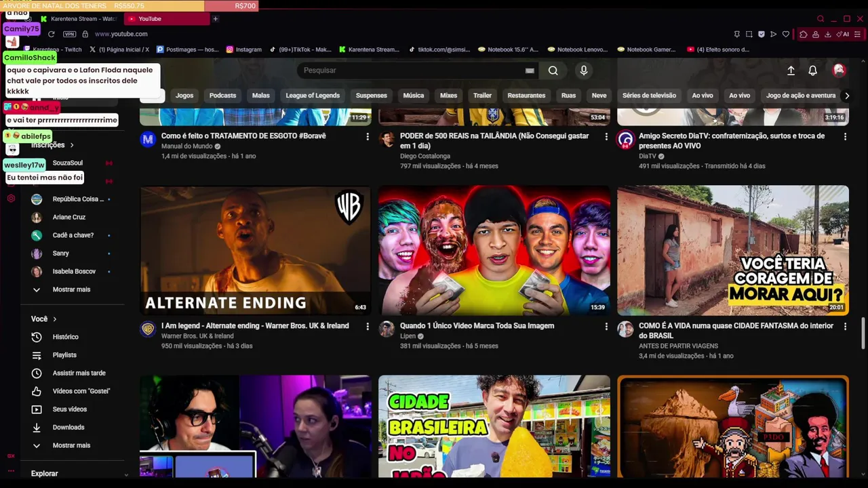Open the Lipen channel avatar

(x=387, y=329)
